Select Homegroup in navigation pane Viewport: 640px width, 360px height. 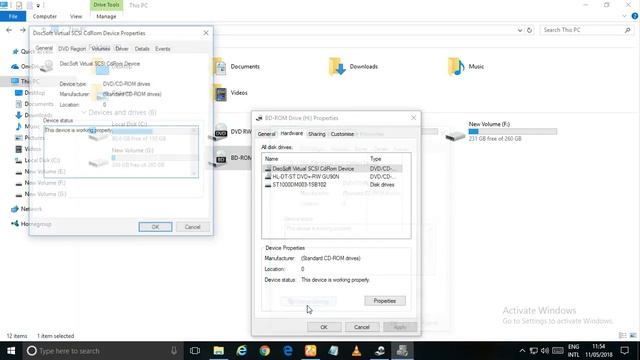(31, 224)
